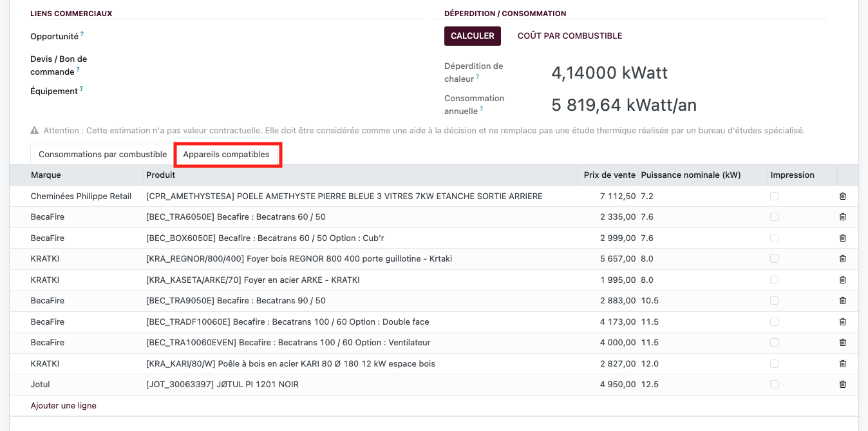Click product '[KRA_KARI/80/W] Poêle à bois en acier KARI'
The height and width of the screenshot is (431, 868).
pyautogui.click(x=291, y=363)
